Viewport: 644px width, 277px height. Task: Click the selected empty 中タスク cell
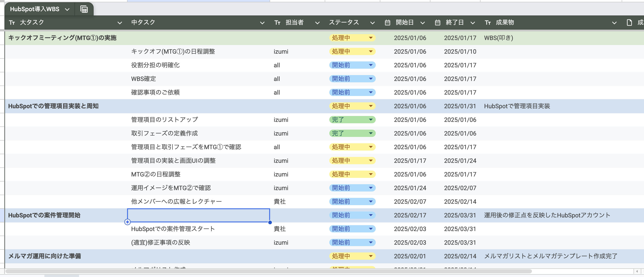tap(199, 215)
